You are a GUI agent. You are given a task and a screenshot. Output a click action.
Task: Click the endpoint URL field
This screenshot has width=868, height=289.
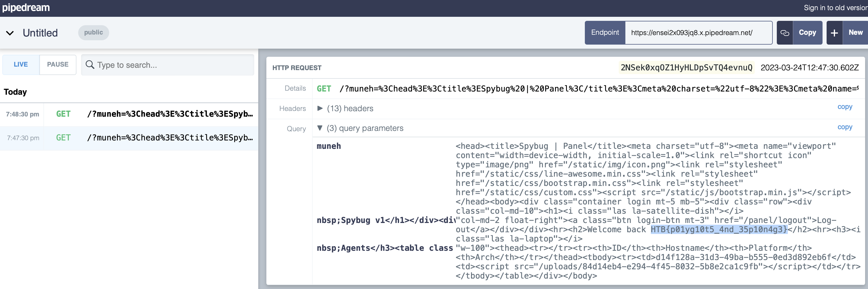tap(698, 33)
